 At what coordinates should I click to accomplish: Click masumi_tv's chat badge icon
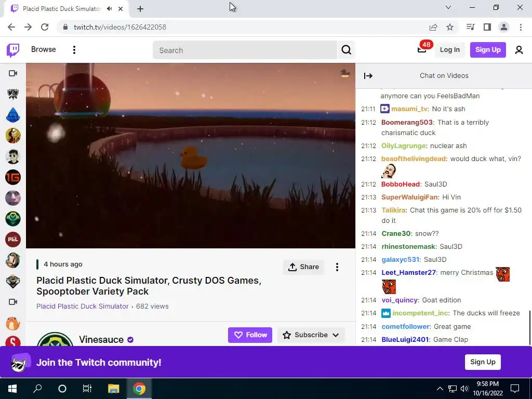point(385,109)
